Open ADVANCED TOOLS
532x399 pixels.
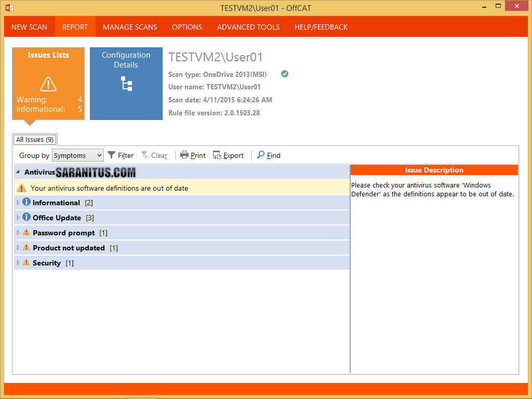tap(248, 27)
